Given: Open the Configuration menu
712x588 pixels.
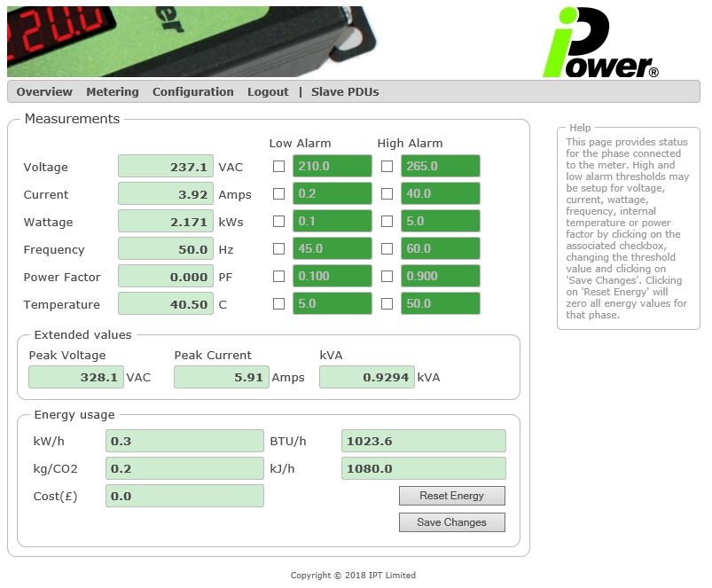Looking at the screenshot, I should click(193, 92).
